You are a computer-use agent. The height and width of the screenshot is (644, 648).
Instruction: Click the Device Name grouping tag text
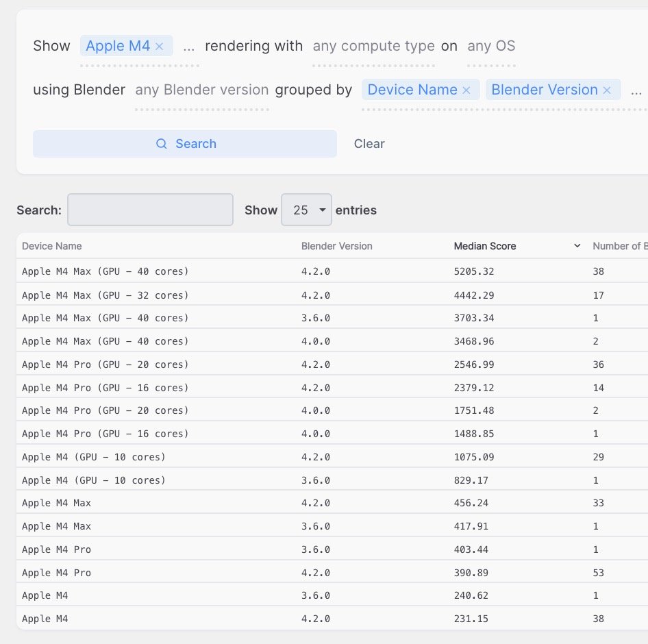coord(412,90)
